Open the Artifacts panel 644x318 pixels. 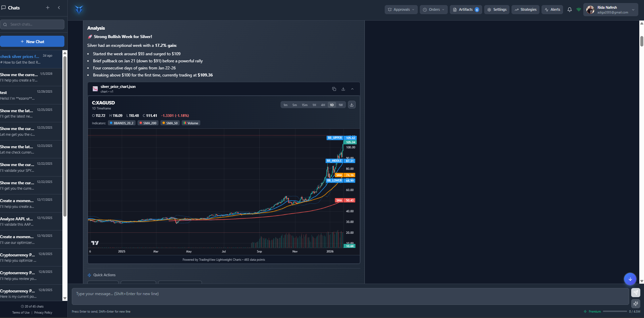(x=466, y=9)
